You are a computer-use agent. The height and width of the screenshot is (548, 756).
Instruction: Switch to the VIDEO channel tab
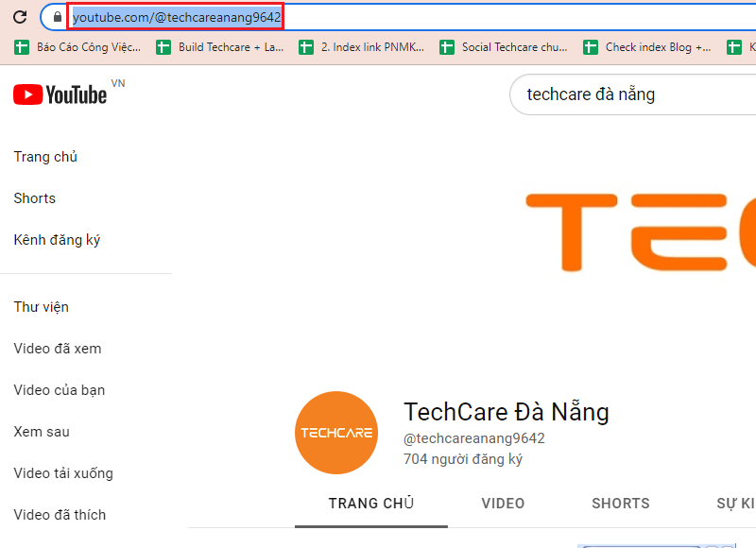503,504
